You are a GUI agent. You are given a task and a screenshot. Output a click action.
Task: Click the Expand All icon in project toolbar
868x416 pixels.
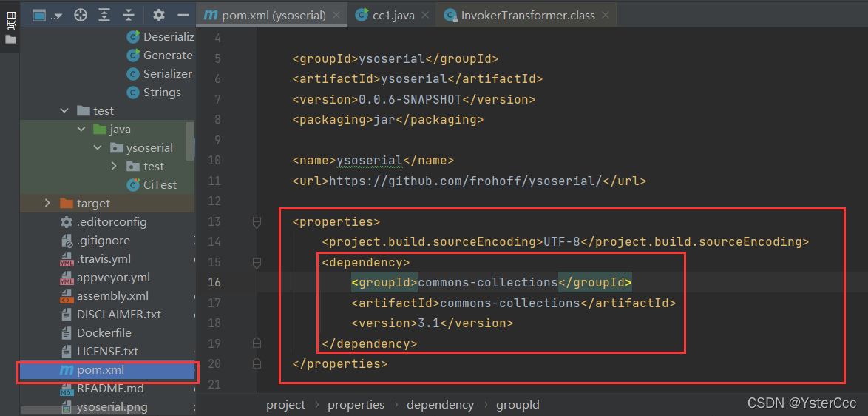[x=105, y=16]
